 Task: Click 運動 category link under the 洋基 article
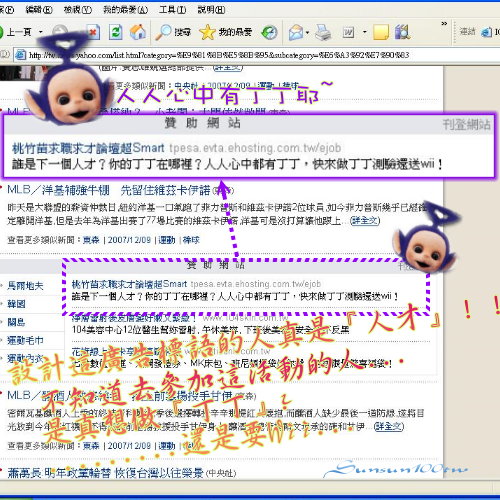click(167, 240)
